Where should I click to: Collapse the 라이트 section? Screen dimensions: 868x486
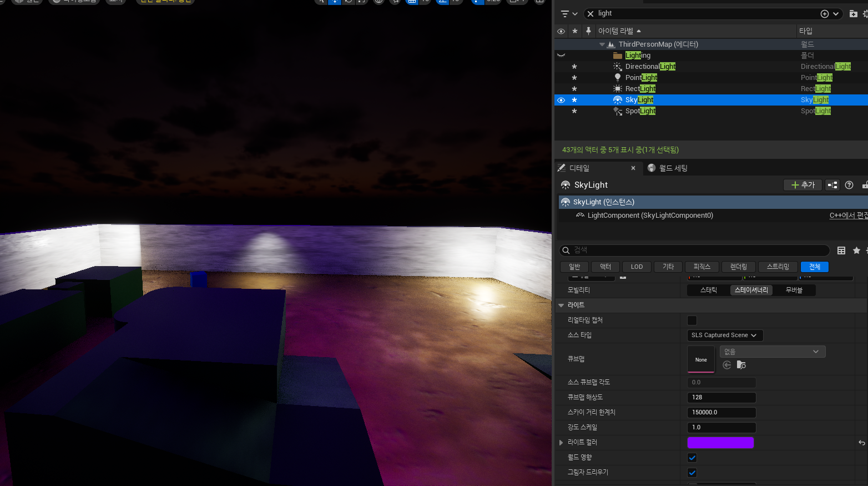561,305
